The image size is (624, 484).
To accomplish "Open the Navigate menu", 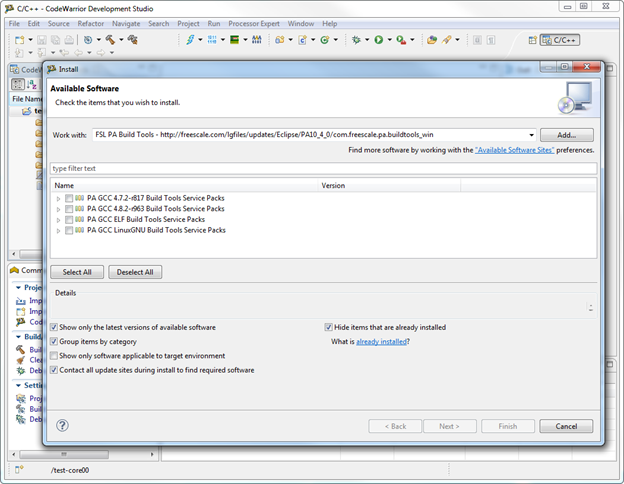I will [x=126, y=24].
